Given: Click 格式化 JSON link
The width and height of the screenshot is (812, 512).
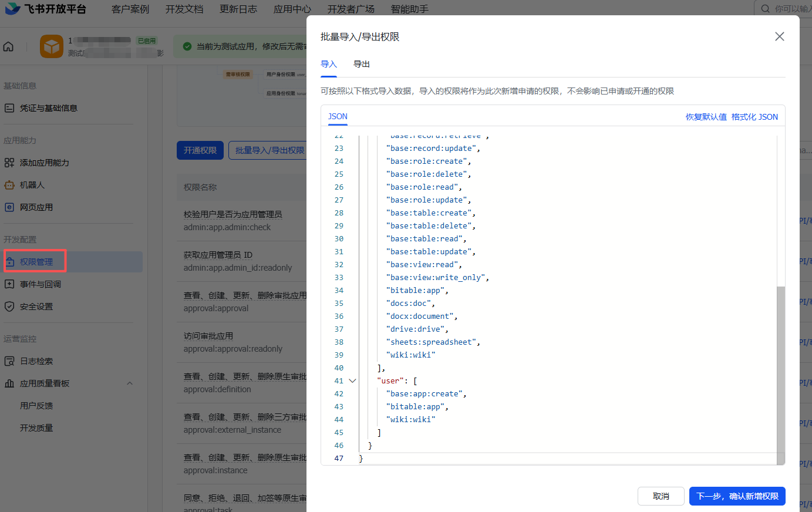Looking at the screenshot, I should click(754, 117).
